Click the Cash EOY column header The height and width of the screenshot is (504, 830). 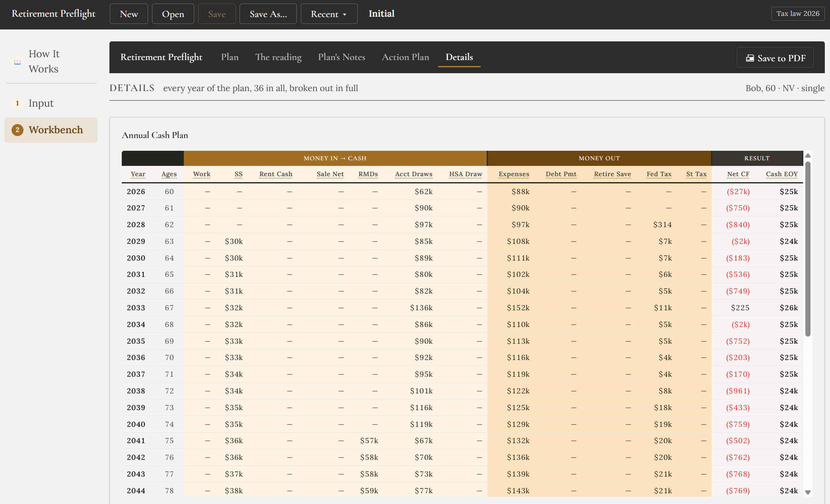click(x=782, y=174)
